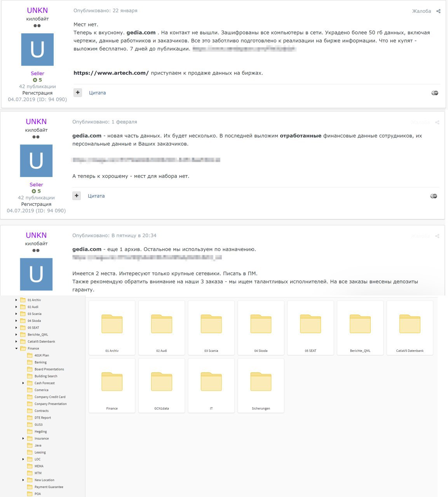Click Опубликовано: 1 февраля timestamp

click(x=105, y=122)
